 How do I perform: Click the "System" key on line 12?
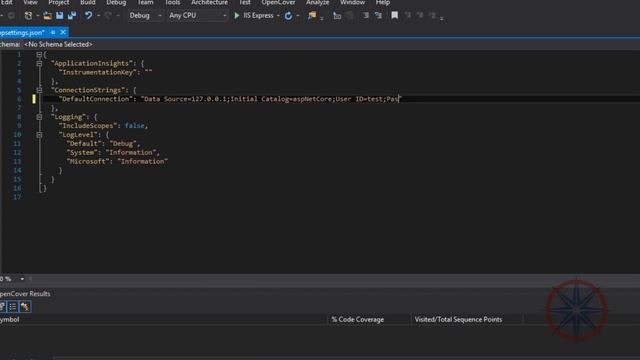[82, 152]
